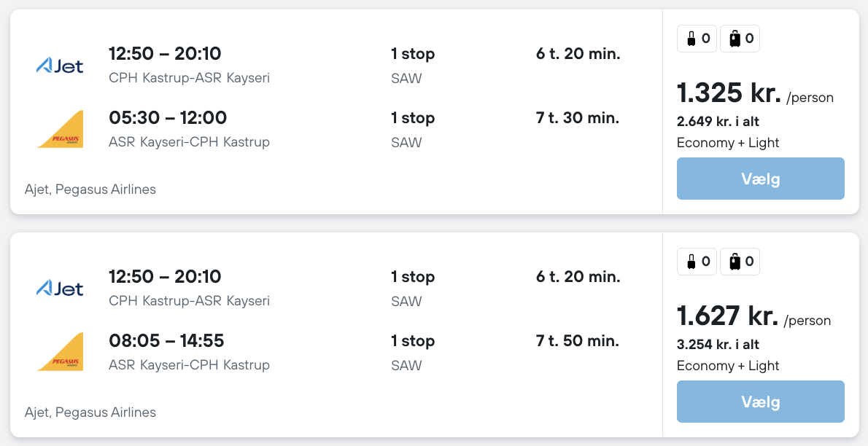Click the 2.649 kr. i alt total
Image resolution: width=868 pixels, height=446 pixels.
718,122
